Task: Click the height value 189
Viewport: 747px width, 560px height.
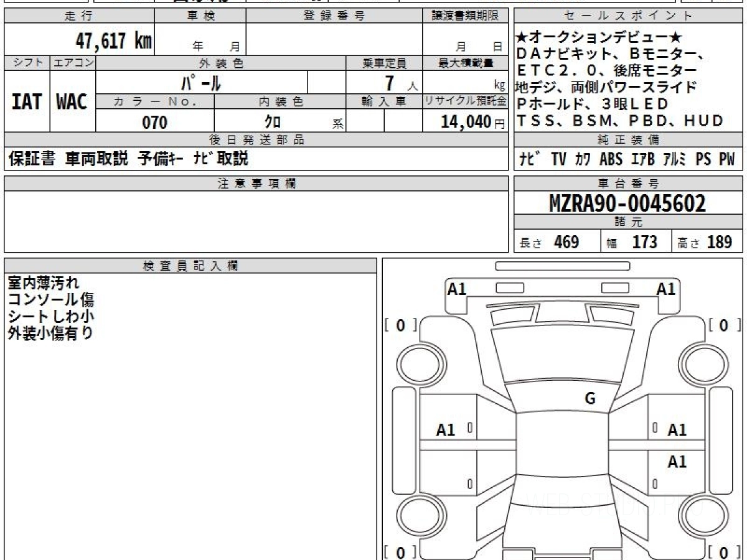Action: [x=719, y=242]
